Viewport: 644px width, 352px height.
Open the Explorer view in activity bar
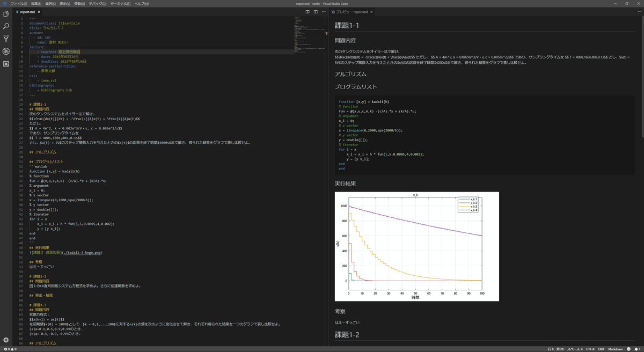tap(6, 13)
